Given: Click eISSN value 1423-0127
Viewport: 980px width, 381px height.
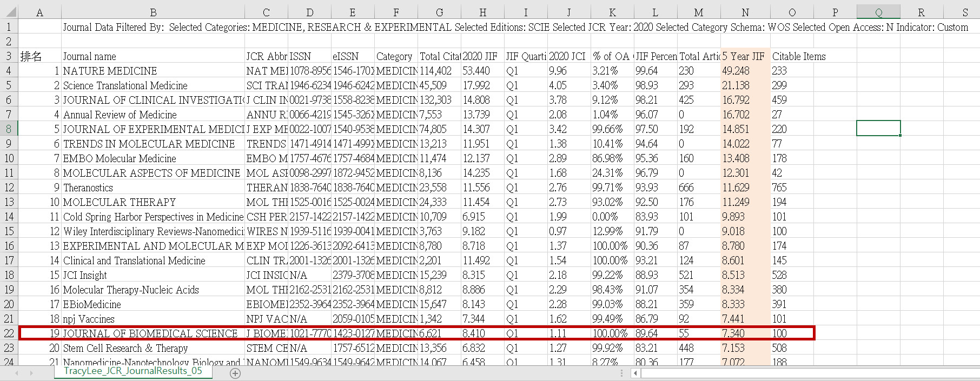Looking at the screenshot, I should coord(353,333).
